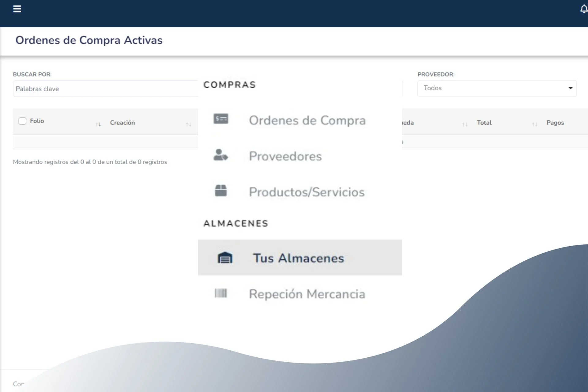Select Ordenes de Compra menu item
This screenshot has width=588, height=392.
(x=307, y=120)
